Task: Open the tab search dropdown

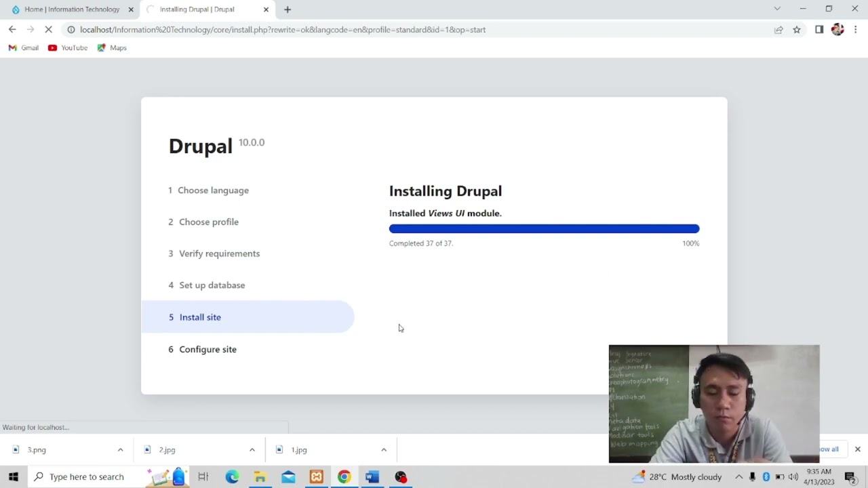Action: [x=777, y=9]
